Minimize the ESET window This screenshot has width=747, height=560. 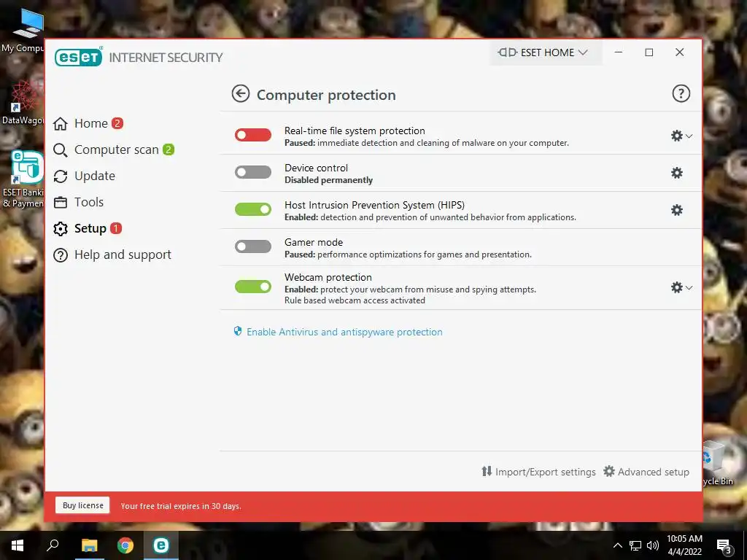click(619, 52)
